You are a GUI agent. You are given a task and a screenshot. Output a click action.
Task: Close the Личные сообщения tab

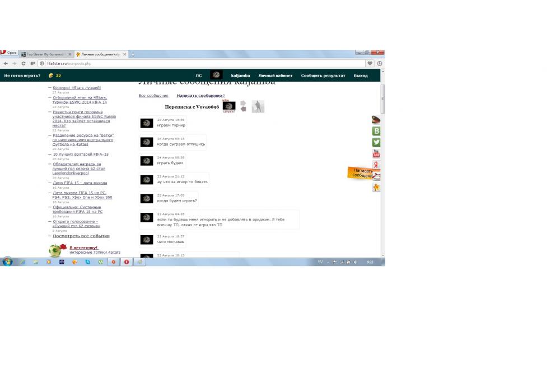125,54
